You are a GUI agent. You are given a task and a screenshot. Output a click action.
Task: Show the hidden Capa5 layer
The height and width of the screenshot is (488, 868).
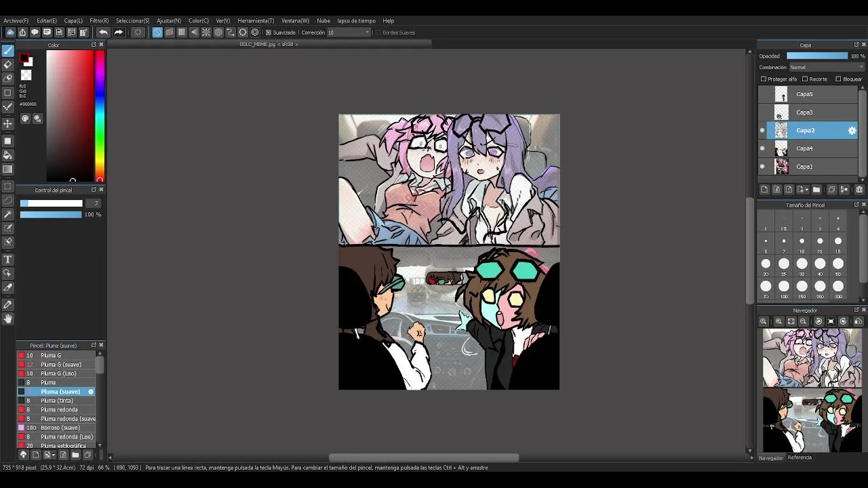click(762, 94)
